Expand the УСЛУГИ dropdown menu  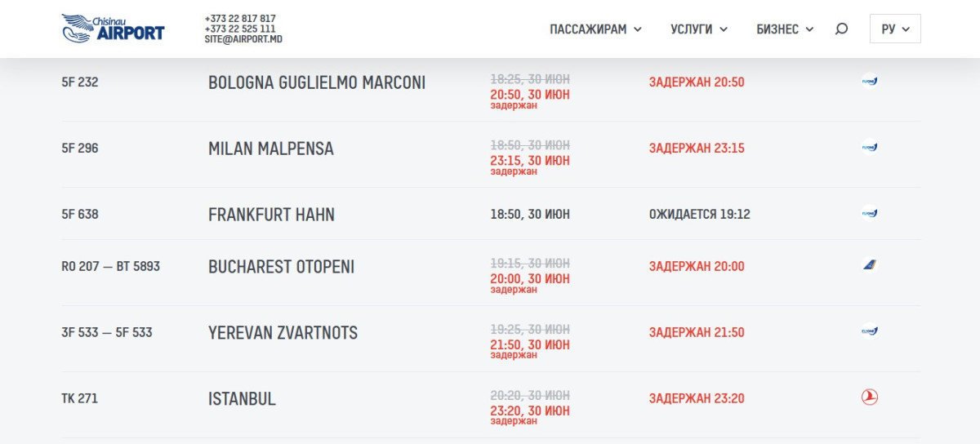tap(699, 29)
